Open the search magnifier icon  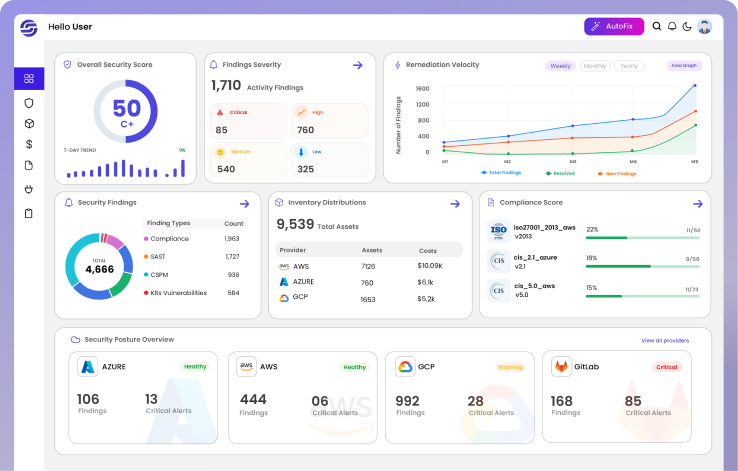coord(657,26)
